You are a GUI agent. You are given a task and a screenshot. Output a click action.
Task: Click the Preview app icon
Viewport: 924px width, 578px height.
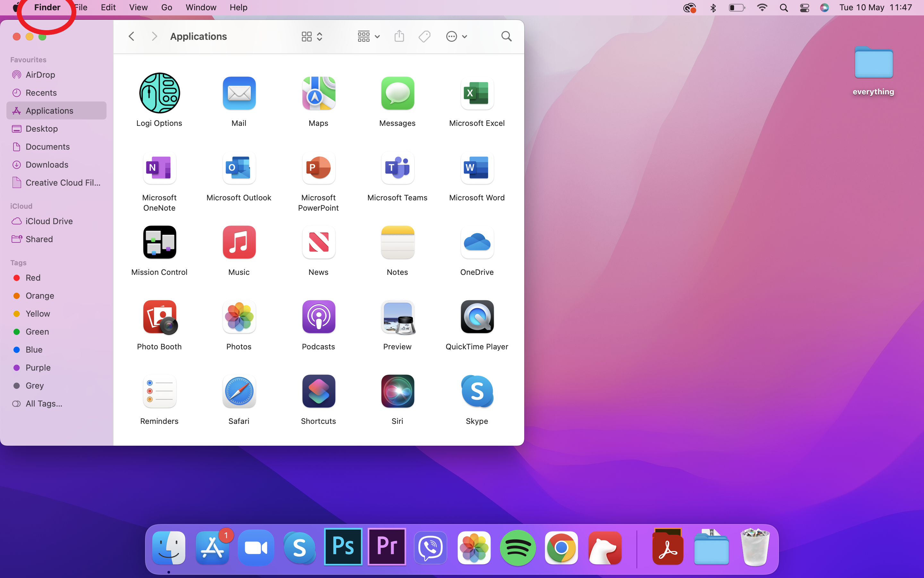tap(398, 317)
